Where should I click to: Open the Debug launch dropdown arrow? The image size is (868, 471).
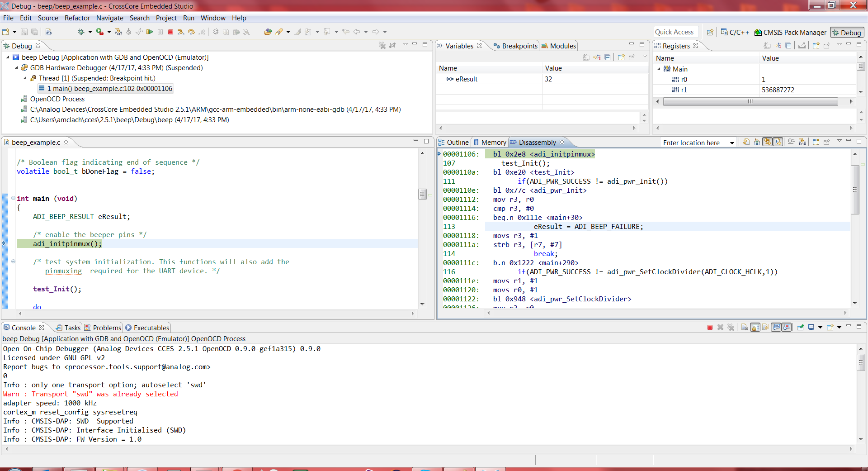[90, 32]
